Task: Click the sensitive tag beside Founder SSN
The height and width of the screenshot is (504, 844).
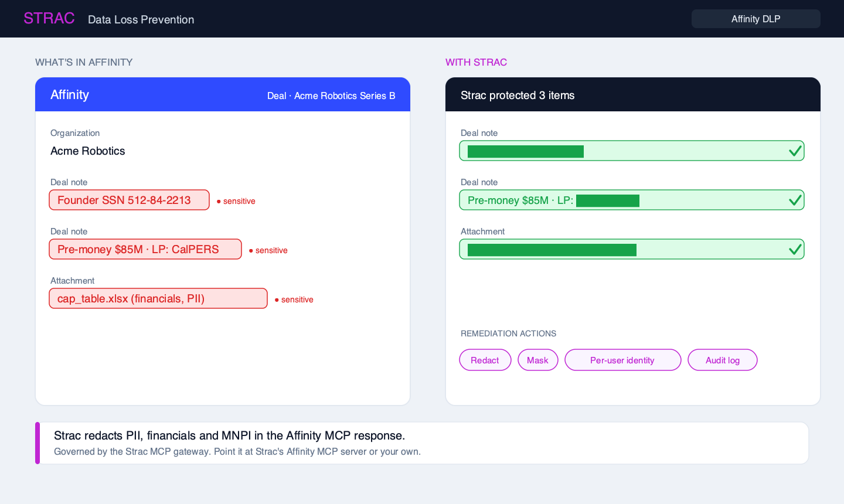Action: [236, 201]
